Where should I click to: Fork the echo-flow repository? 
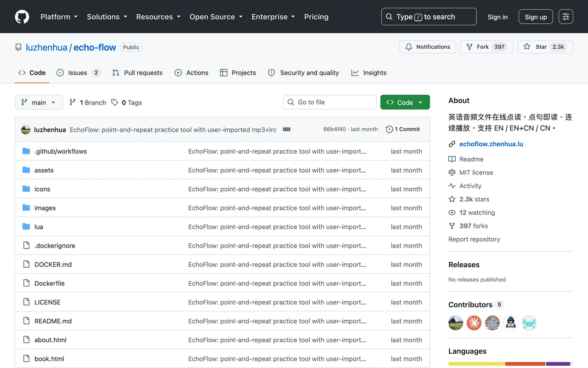coord(486,47)
